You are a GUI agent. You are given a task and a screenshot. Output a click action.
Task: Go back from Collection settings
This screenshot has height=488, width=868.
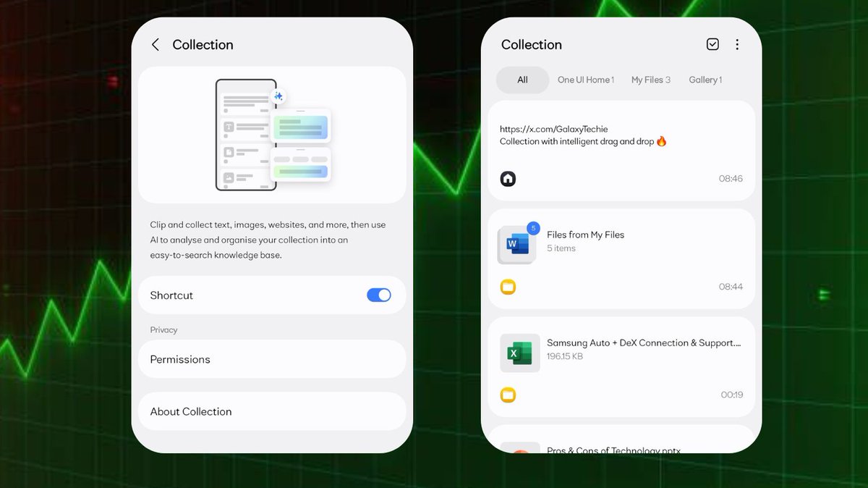155,45
